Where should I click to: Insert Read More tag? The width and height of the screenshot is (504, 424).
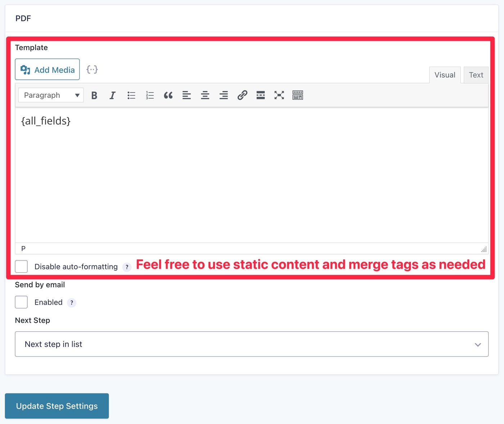pos(261,95)
